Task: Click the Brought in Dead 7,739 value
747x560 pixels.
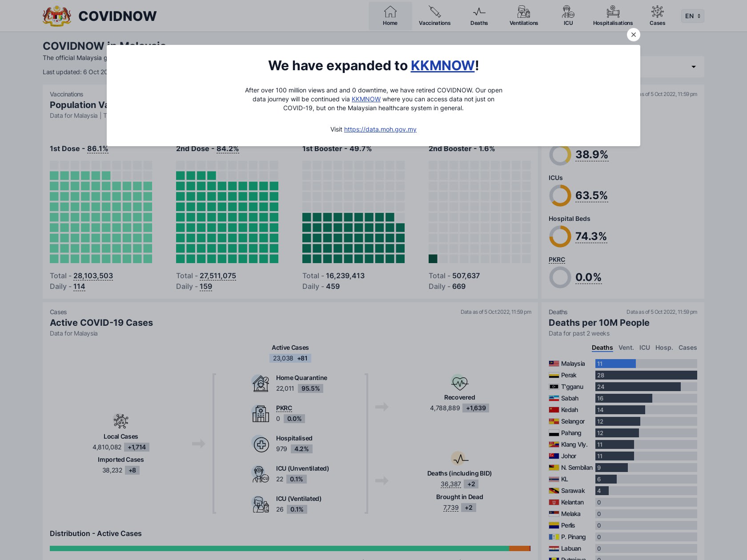Action: click(451, 508)
